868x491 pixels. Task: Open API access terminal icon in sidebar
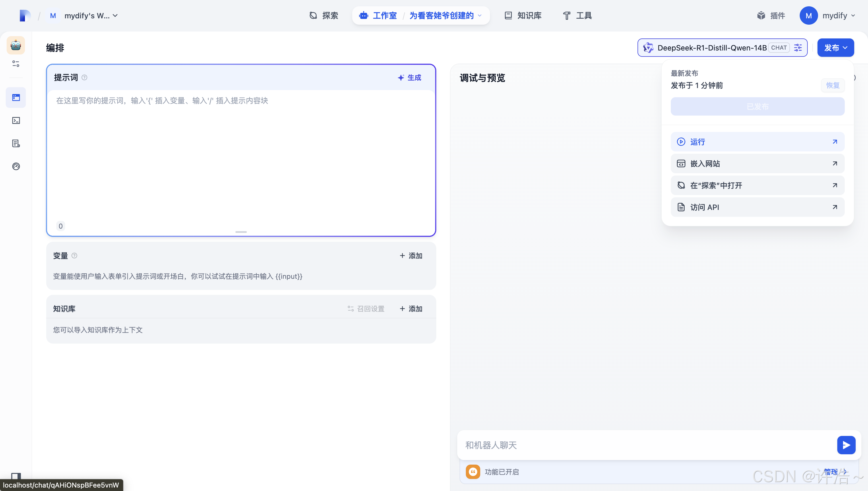(x=16, y=120)
